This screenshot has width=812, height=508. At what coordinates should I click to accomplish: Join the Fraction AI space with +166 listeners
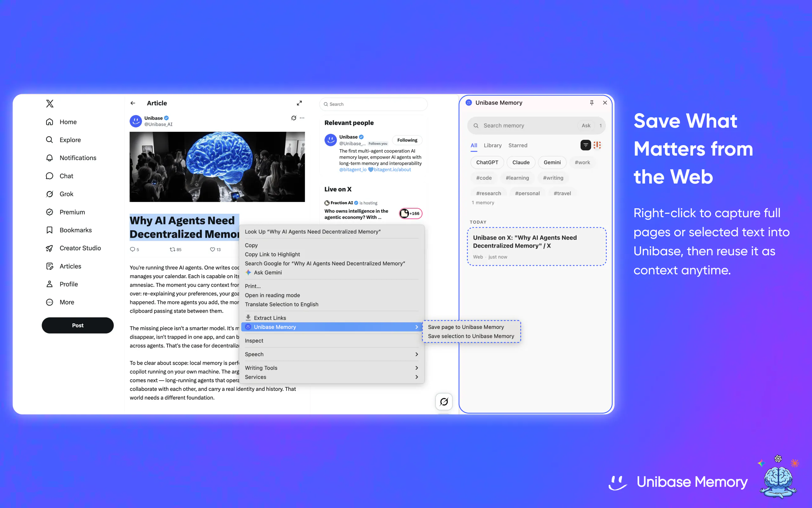pyautogui.click(x=411, y=213)
